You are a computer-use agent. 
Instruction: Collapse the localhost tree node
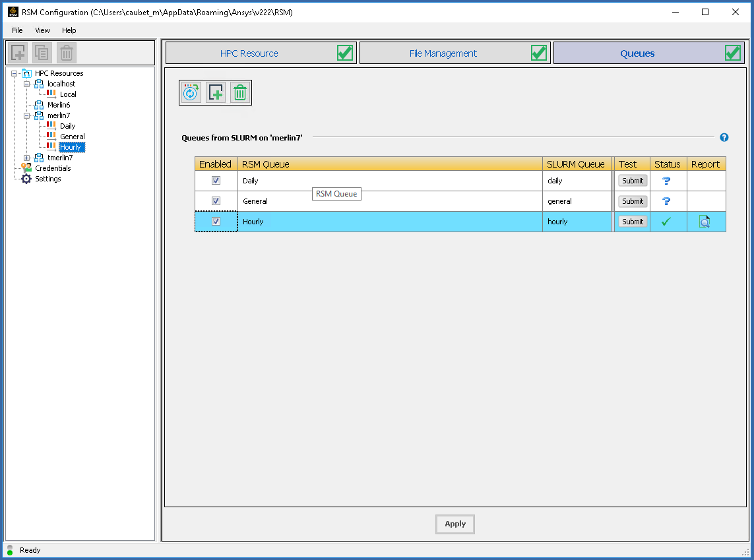tap(27, 84)
